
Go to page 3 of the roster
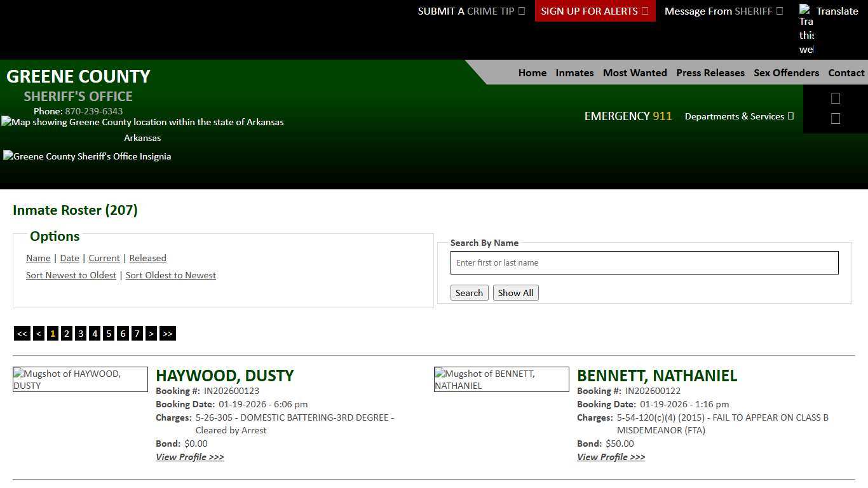point(81,333)
